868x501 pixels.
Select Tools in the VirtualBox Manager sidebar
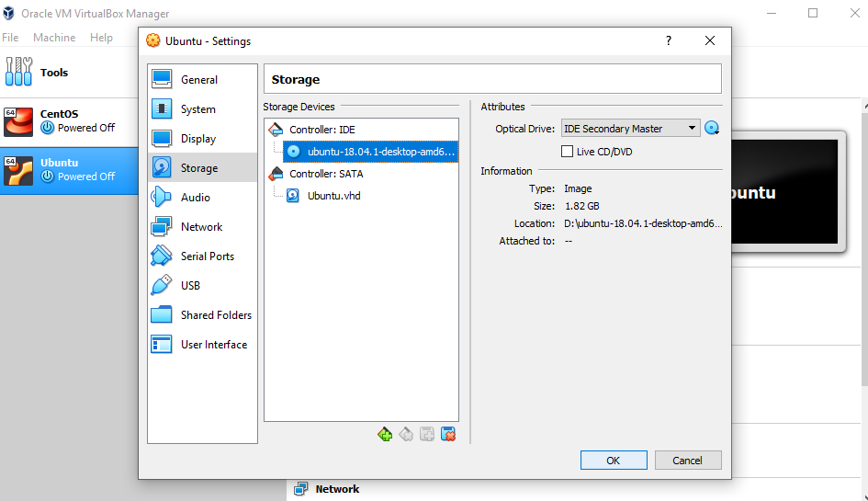[69, 72]
